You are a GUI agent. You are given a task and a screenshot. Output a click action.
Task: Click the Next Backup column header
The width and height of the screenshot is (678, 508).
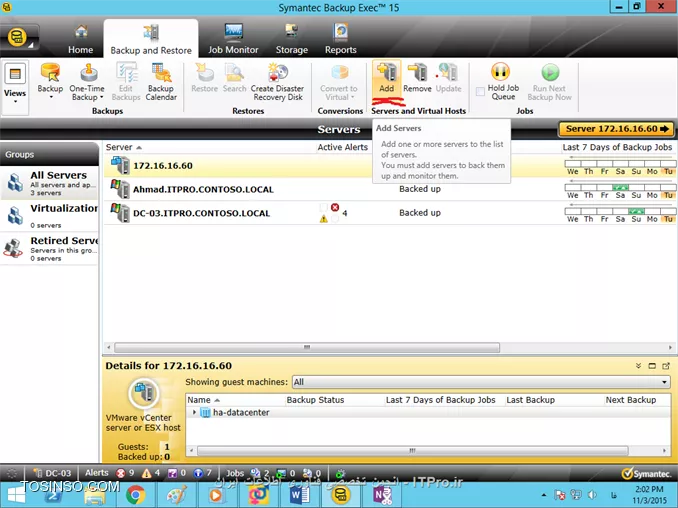(x=631, y=400)
